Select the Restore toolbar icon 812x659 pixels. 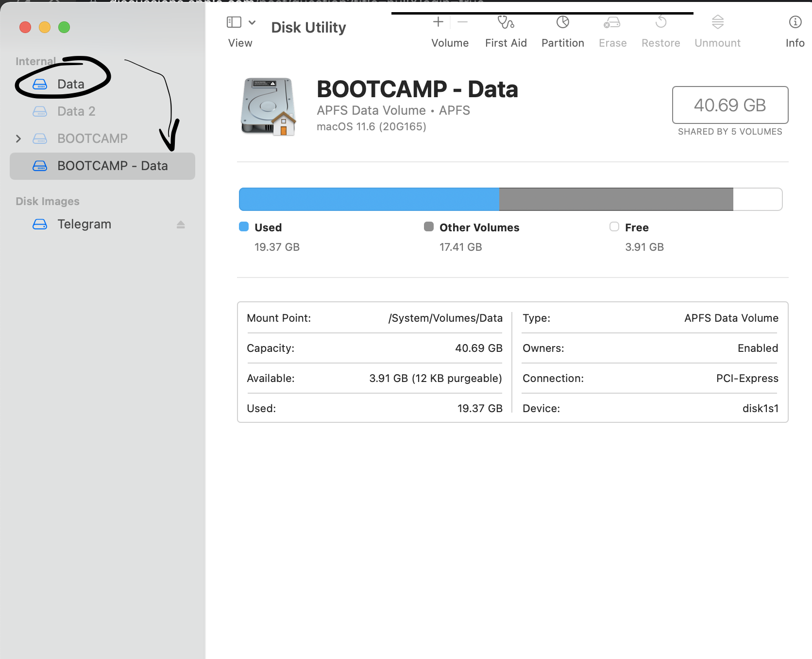[x=660, y=29]
